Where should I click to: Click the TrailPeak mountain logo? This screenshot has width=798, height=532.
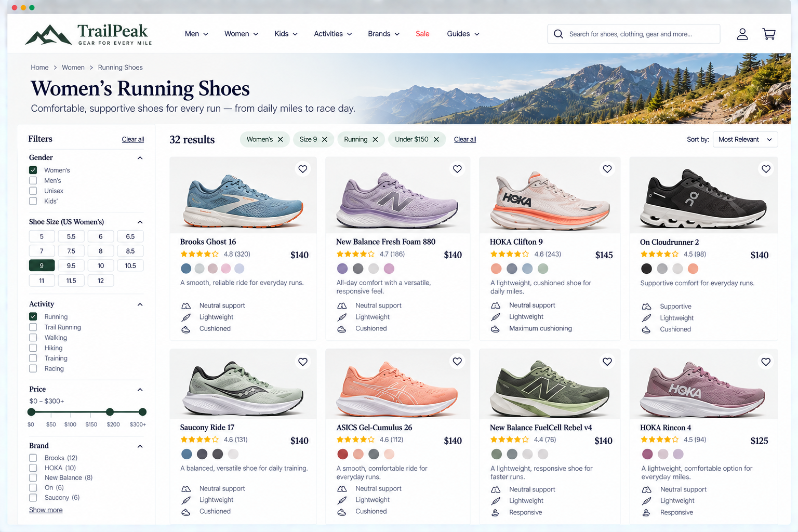48,35
